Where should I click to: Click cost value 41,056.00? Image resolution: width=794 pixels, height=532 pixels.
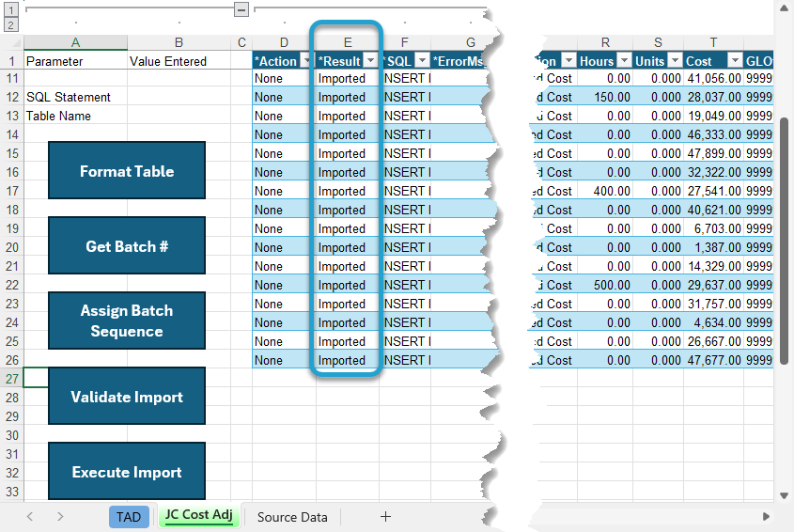click(713, 78)
